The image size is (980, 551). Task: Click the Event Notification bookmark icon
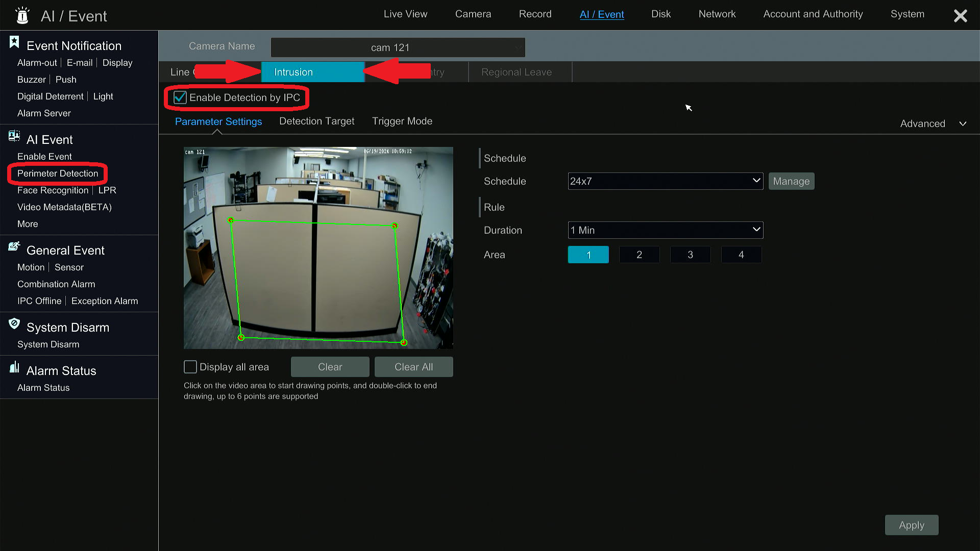point(14,41)
